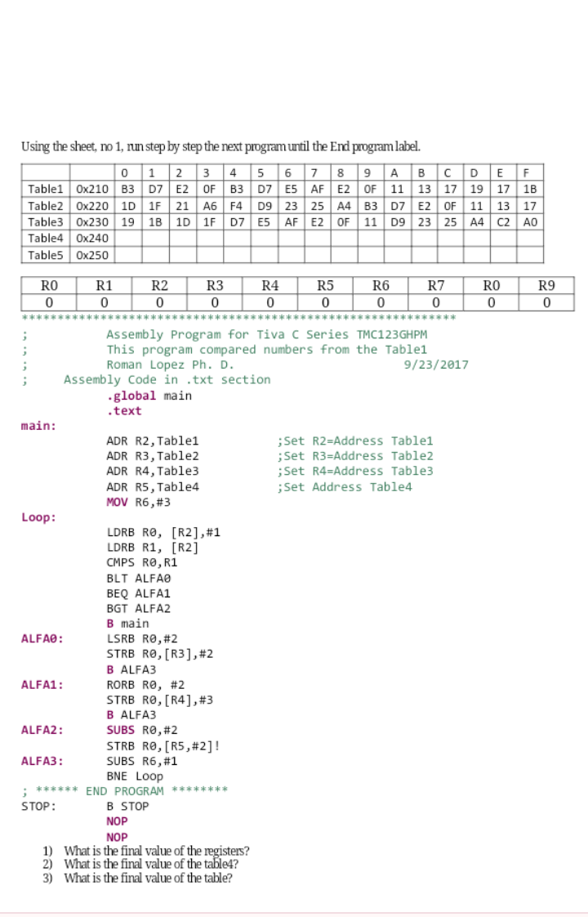Click the 'STOP:' label
588x917 pixels.
[x=38, y=807]
